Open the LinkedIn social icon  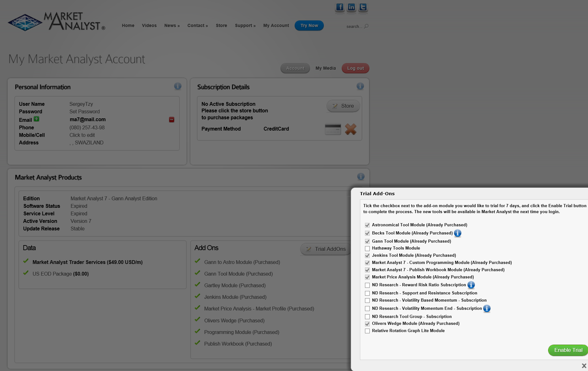click(x=351, y=7)
